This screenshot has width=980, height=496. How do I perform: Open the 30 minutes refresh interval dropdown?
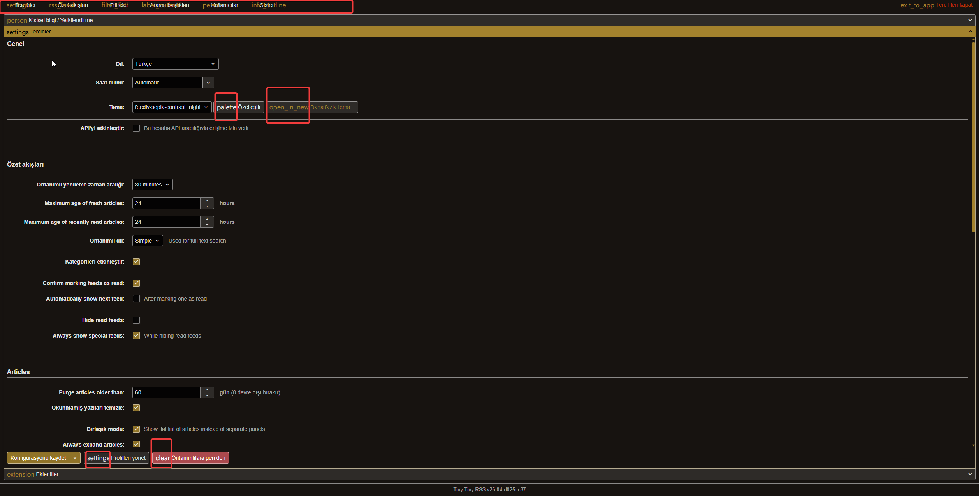click(x=152, y=185)
